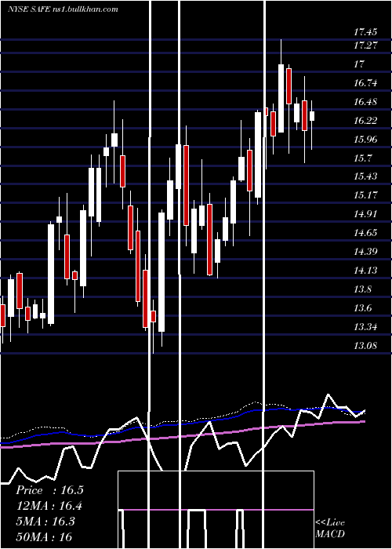Click the 14.91 price axis label
The image size is (392, 549).
pyautogui.click(x=365, y=214)
